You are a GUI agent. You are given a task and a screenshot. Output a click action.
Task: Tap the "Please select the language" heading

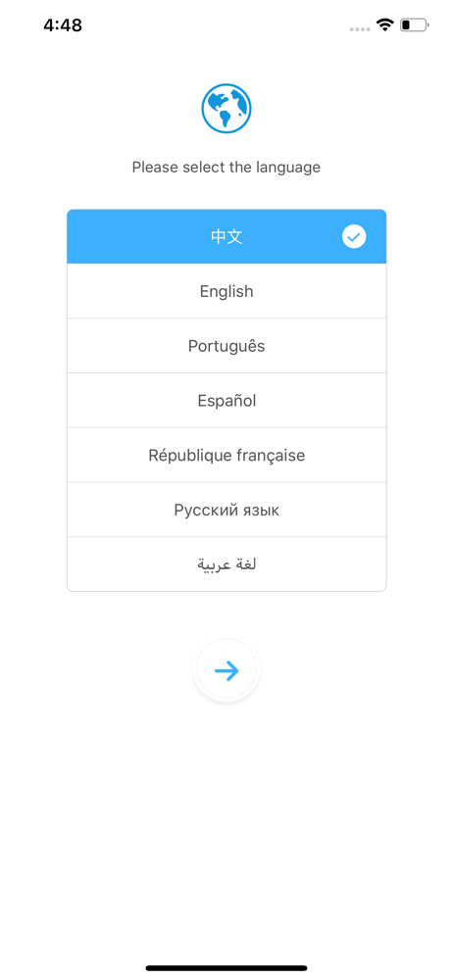[x=226, y=168]
